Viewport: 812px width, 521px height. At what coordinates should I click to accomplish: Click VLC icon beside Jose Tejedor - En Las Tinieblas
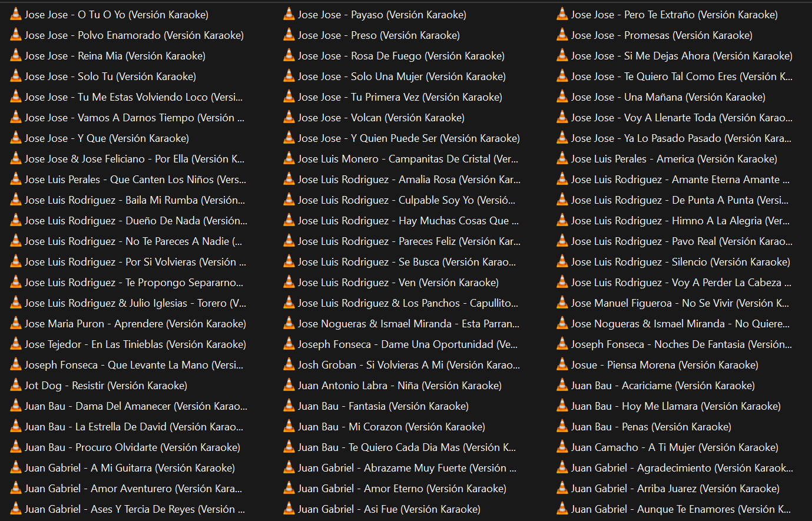[x=16, y=344]
